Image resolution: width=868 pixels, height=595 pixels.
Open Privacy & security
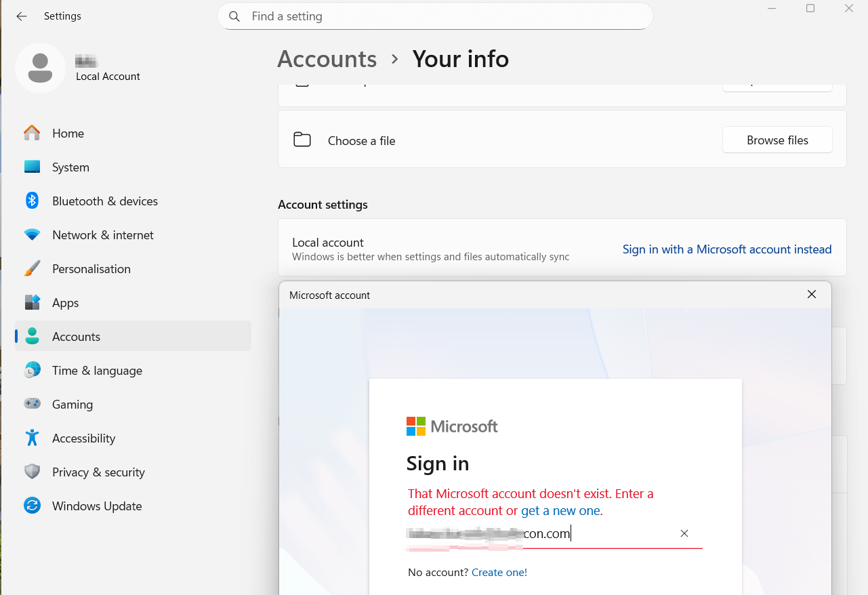point(133,472)
